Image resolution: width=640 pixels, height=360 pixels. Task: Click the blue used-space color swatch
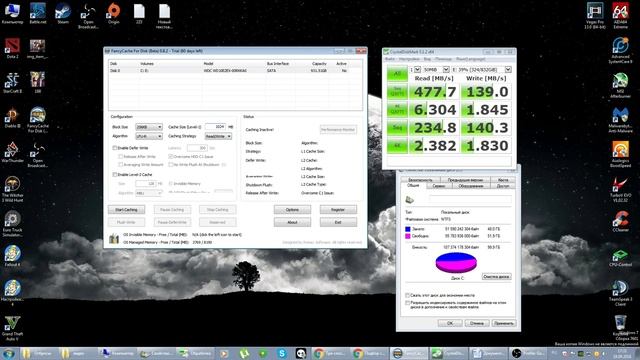(x=407, y=229)
